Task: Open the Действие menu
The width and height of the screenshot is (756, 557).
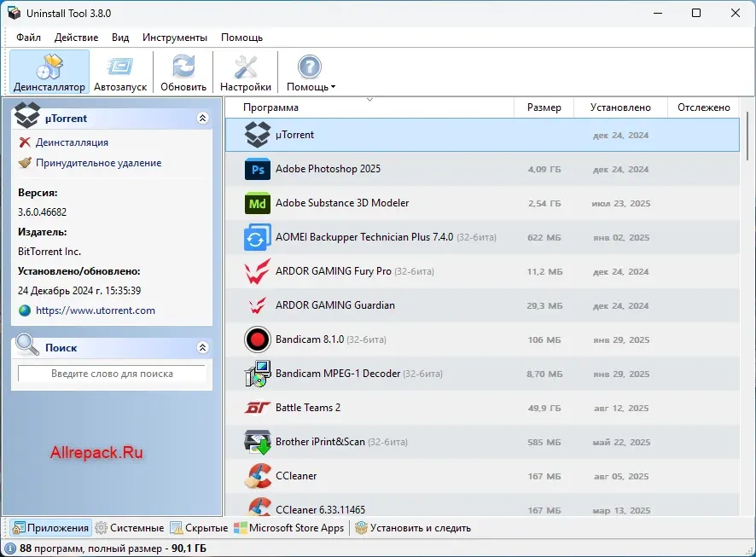Action: coord(76,38)
